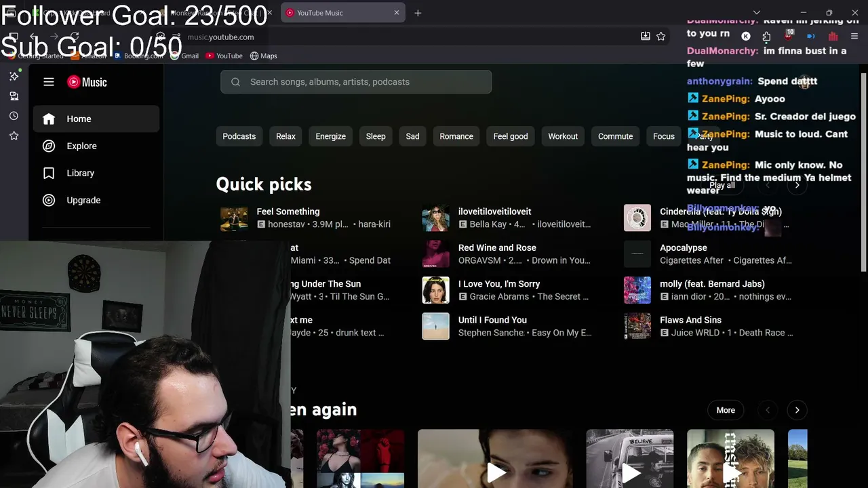The height and width of the screenshot is (488, 868).
Task: Play Until I Found You thumbnail
Action: coord(435,327)
